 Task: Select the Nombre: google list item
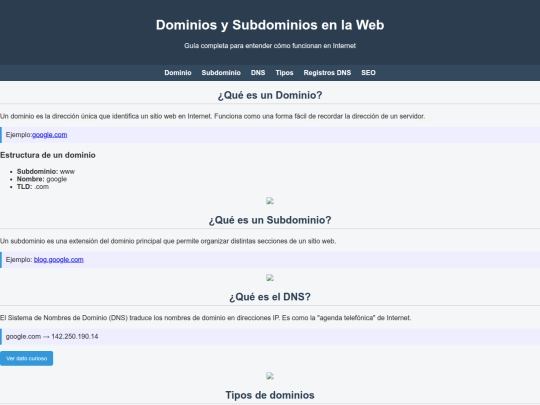coord(42,179)
